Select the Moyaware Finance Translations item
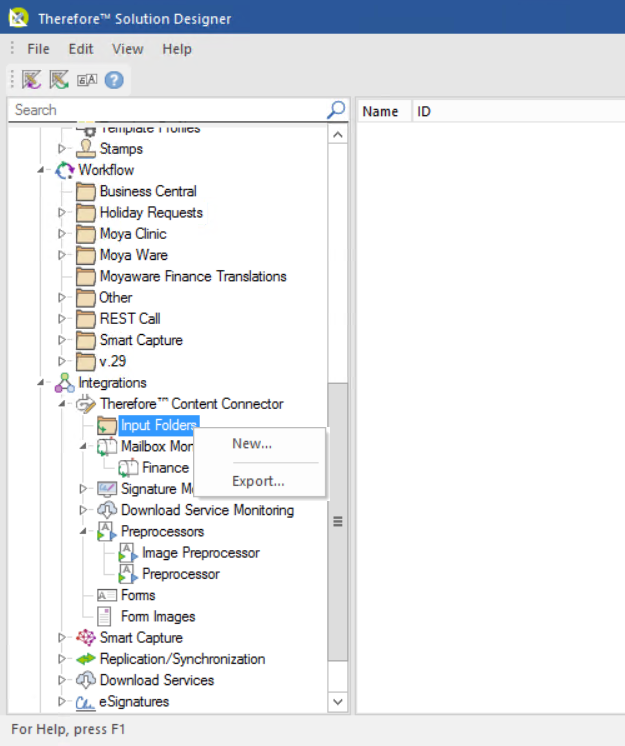The height and width of the screenshot is (746, 625). pyautogui.click(x=193, y=276)
